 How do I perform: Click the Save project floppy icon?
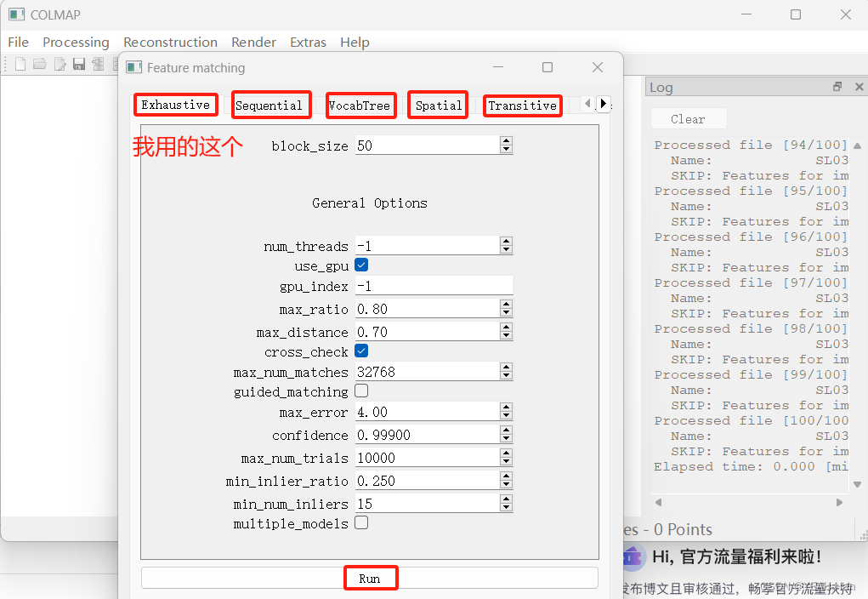(79, 65)
